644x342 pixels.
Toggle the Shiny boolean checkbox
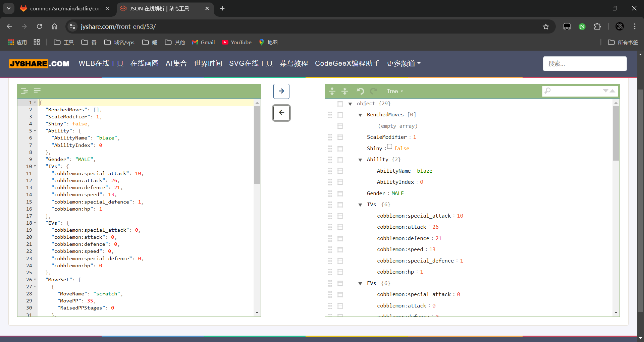(389, 147)
